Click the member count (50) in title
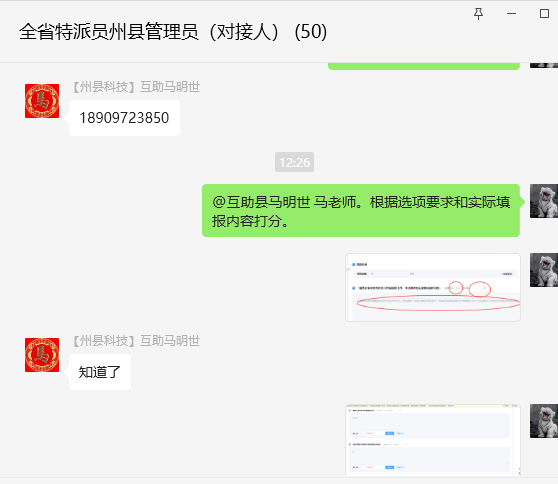The image size is (558, 484). pyautogui.click(x=311, y=32)
